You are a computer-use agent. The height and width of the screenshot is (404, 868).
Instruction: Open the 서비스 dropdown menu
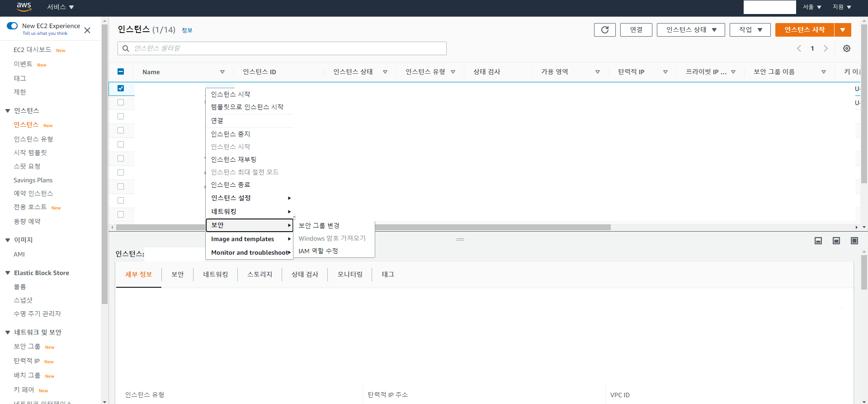[61, 7]
